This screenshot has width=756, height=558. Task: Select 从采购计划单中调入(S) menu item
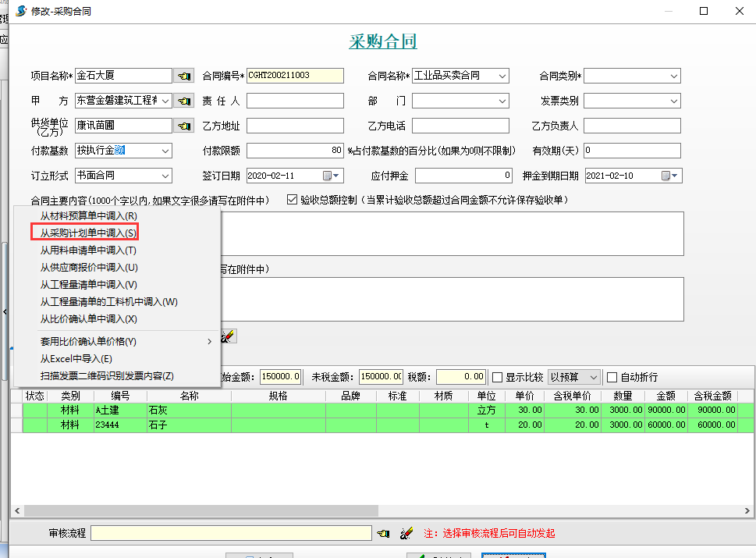(88, 233)
